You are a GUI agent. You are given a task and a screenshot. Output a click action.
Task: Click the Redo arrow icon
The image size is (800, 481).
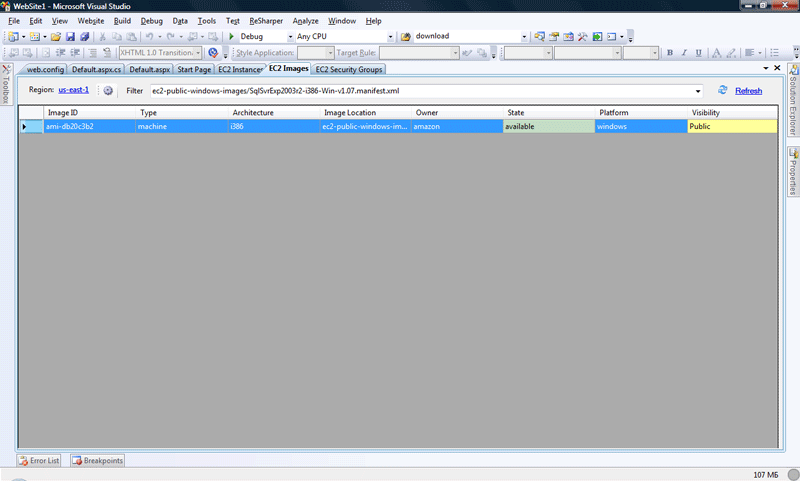(x=170, y=37)
